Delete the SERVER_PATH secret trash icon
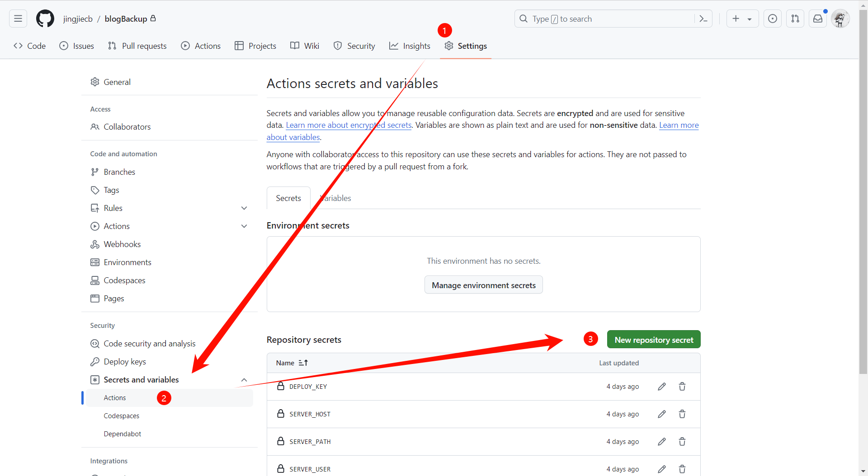Image resolution: width=868 pixels, height=476 pixels. [x=682, y=442]
